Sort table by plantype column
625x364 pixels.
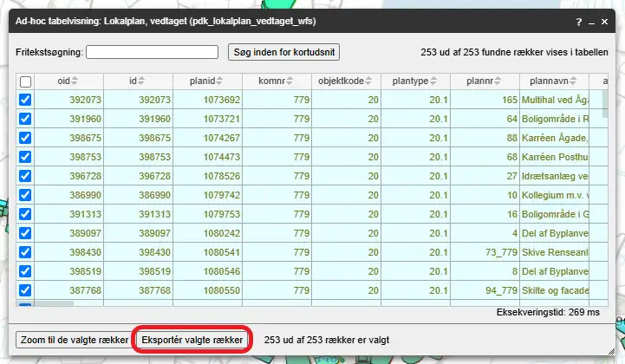point(434,81)
